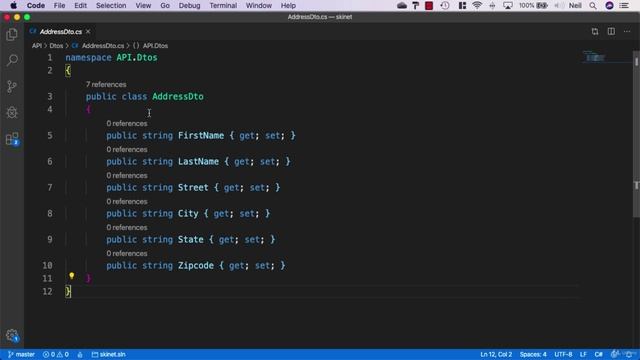Open the View menu
Viewport: 640px width, 360px height.
[143, 5]
